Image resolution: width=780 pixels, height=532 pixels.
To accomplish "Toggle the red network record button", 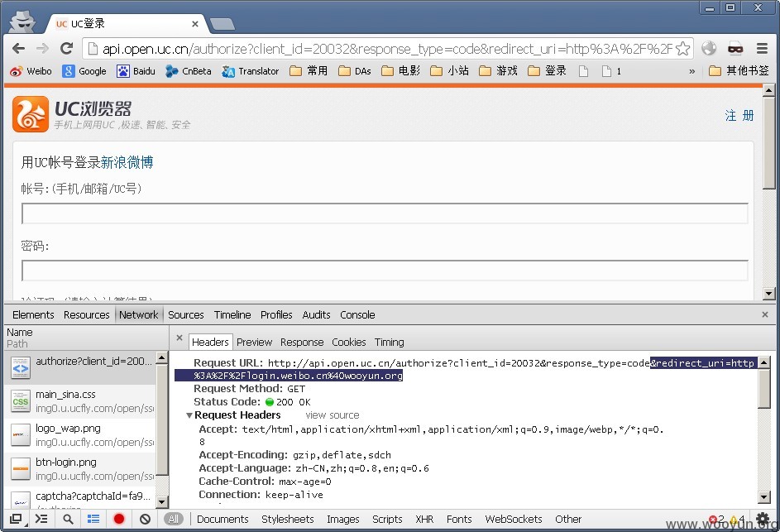I will tap(119, 519).
